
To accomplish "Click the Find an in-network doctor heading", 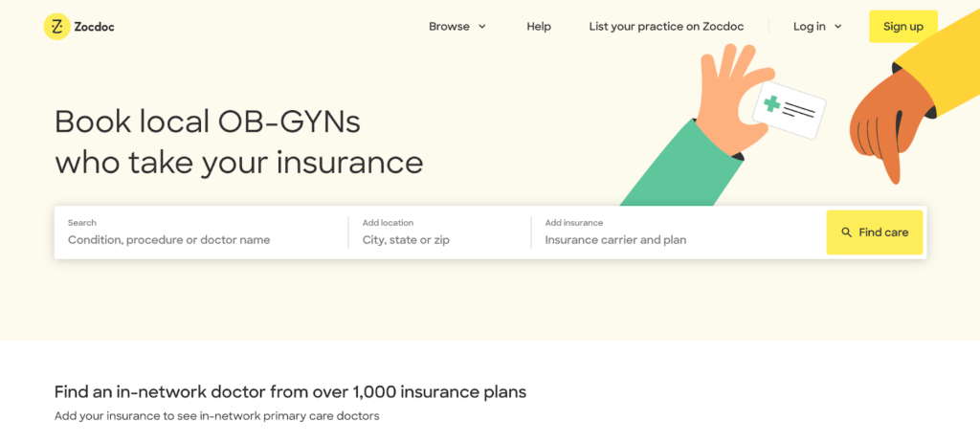I will 290,391.
